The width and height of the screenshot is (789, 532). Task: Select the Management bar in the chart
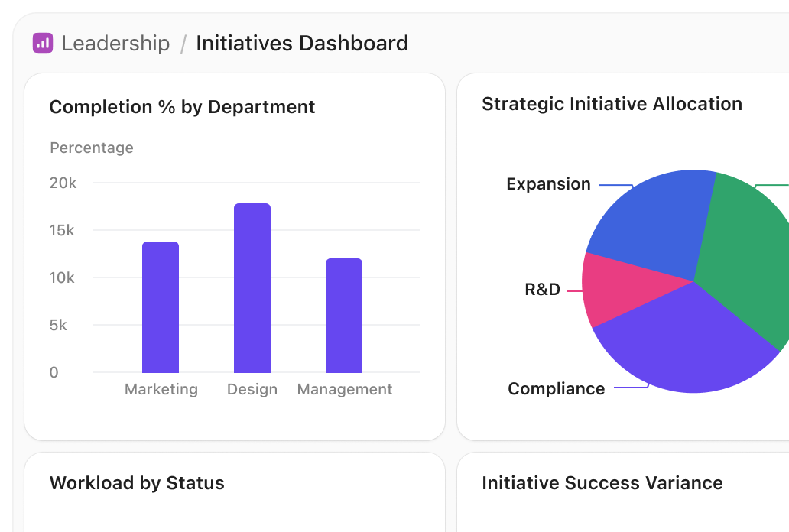[344, 313]
